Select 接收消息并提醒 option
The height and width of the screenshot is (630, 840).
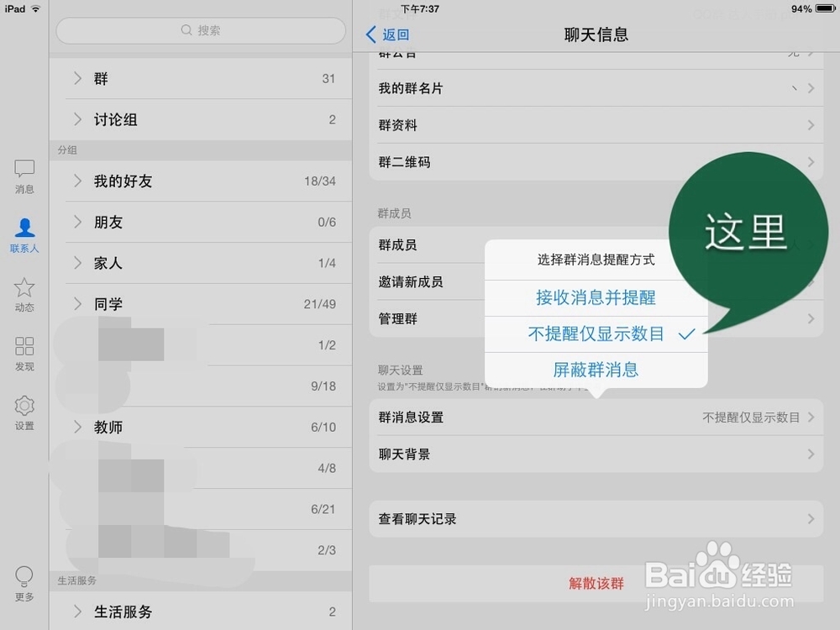click(x=596, y=298)
